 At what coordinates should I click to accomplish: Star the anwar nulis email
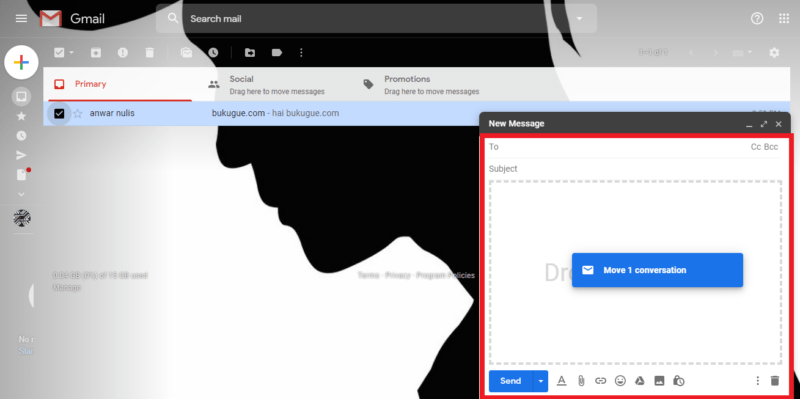click(78, 113)
